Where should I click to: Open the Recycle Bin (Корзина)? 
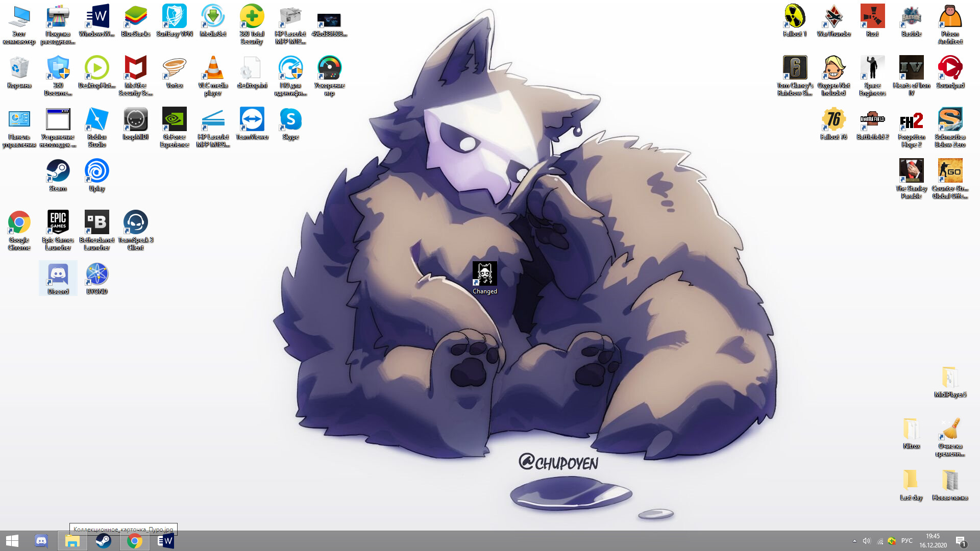(19, 72)
